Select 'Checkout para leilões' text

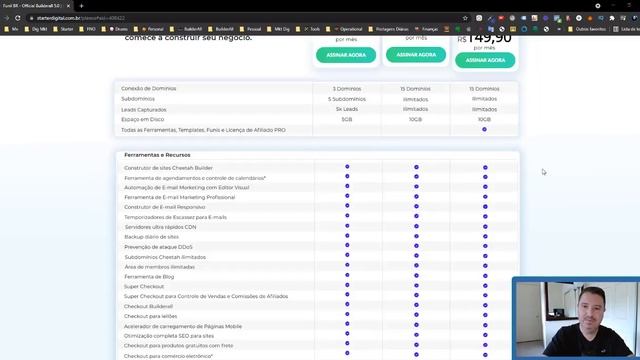(150, 316)
